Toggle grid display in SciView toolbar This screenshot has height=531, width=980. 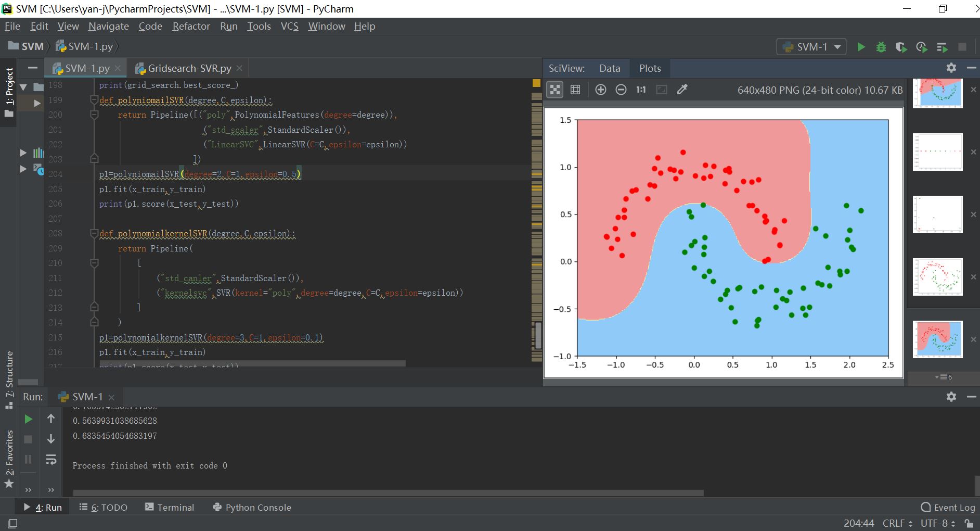click(575, 90)
